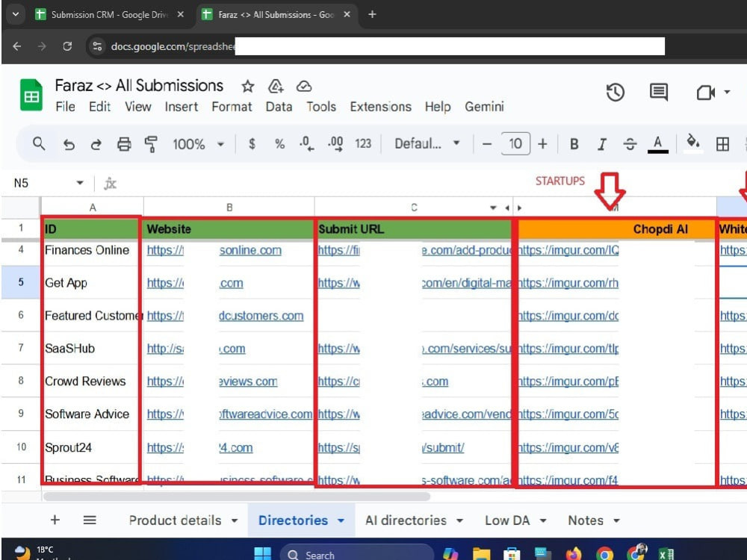Expand hidden columns right arrow after C

[x=520, y=208]
